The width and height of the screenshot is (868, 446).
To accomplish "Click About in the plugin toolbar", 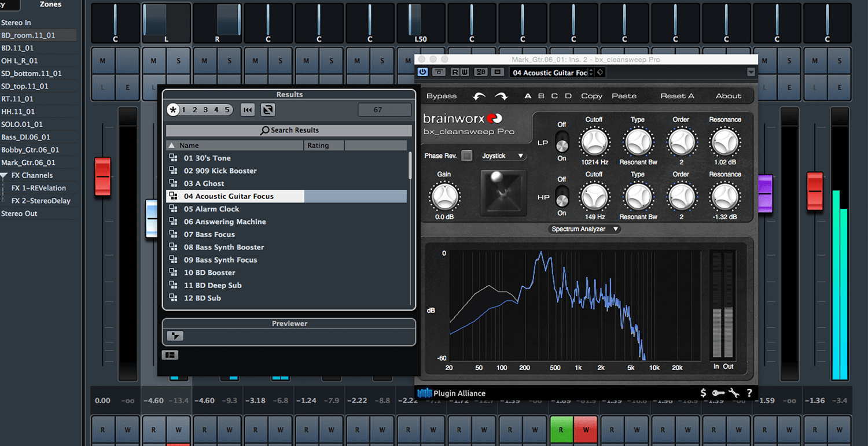I will tap(729, 96).
